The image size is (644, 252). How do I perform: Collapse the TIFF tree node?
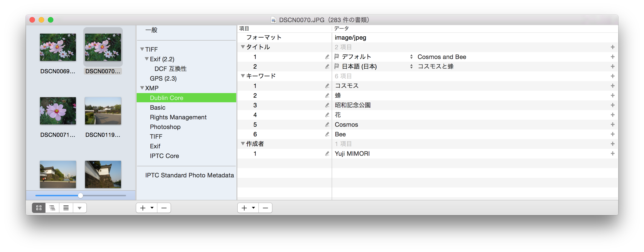tap(142, 49)
